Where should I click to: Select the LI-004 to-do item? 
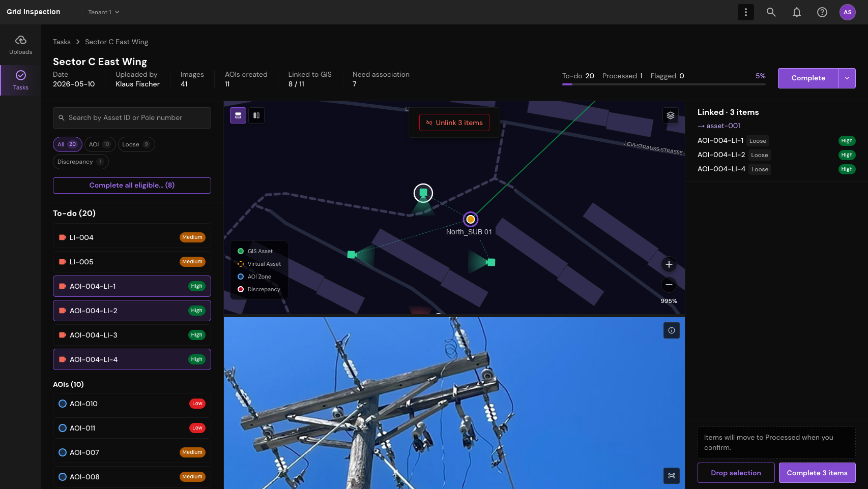click(x=132, y=237)
